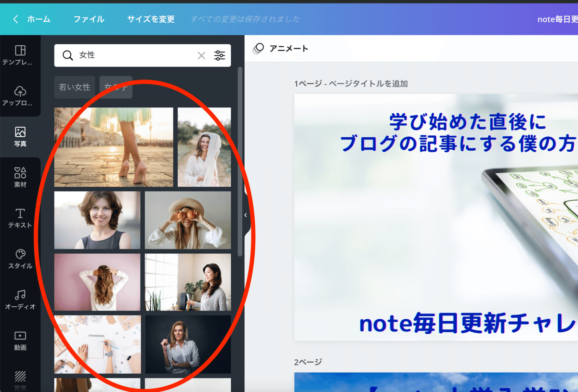Open the テキスト sidebar tab
This screenshot has height=392, width=578.
tap(20, 218)
